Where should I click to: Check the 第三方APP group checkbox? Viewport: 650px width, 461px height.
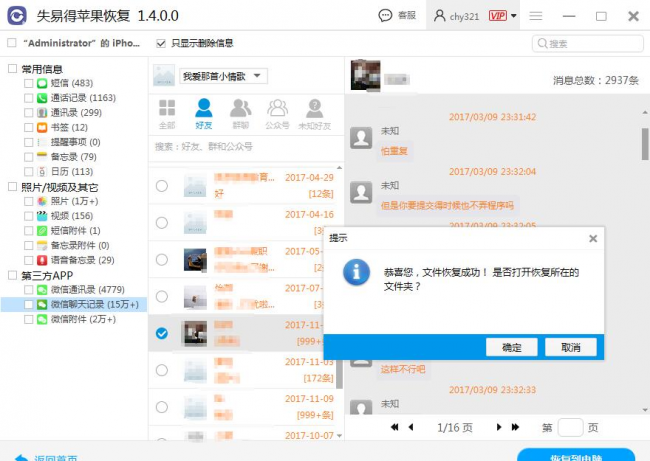pos(12,275)
